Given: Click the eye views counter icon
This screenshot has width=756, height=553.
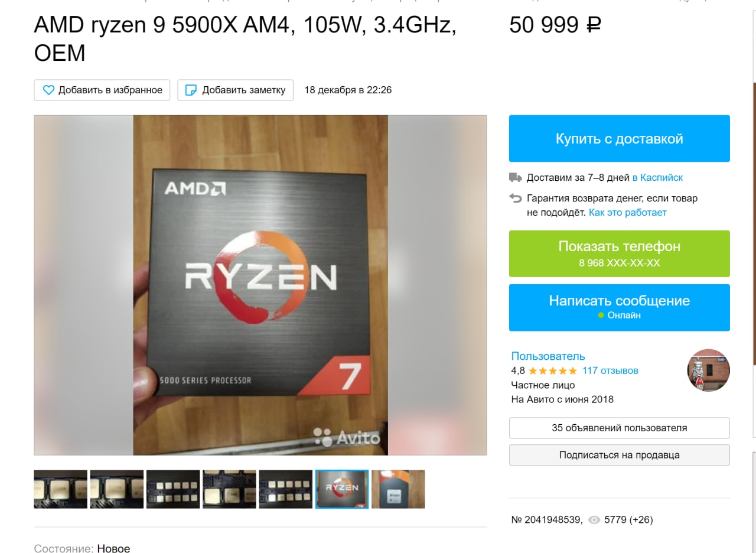Looking at the screenshot, I should point(594,520).
